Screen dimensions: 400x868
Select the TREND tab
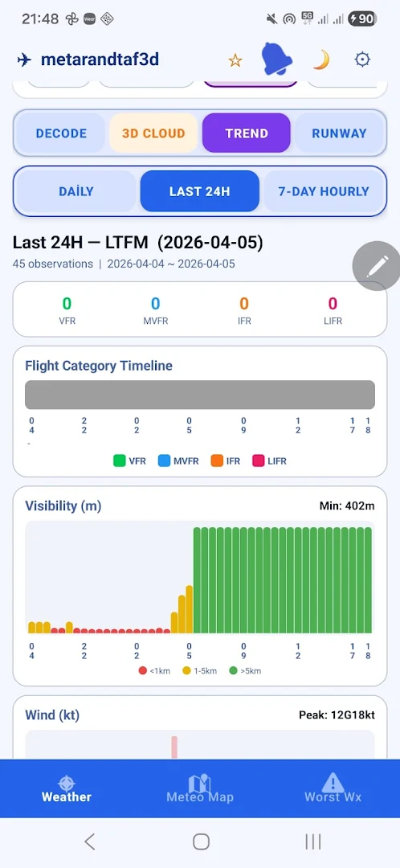coord(247,133)
